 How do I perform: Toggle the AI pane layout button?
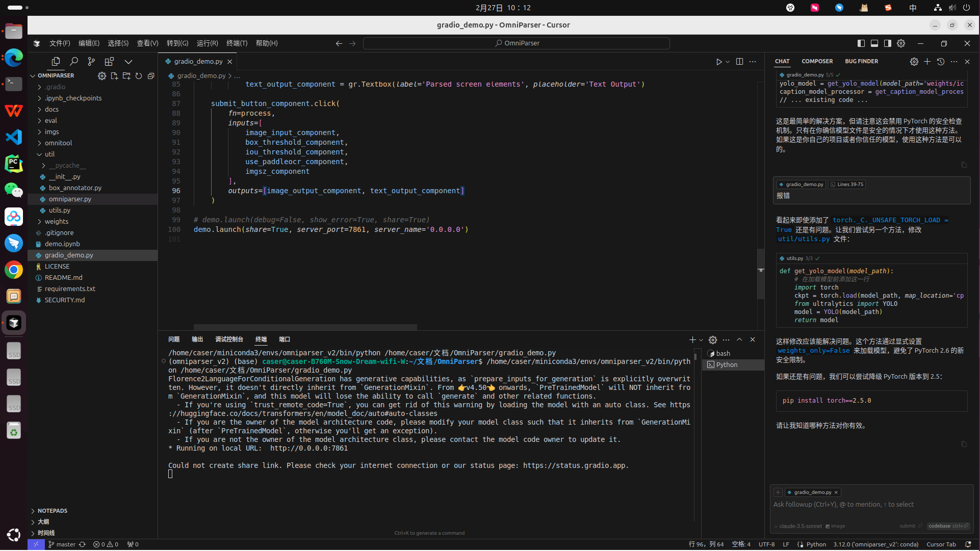coord(888,43)
